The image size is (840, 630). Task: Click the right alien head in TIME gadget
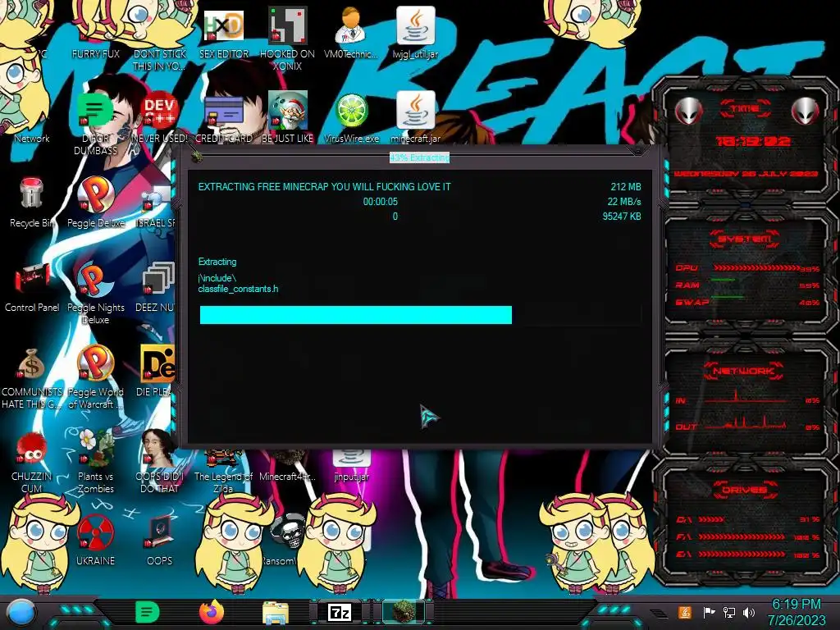coord(806,111)
